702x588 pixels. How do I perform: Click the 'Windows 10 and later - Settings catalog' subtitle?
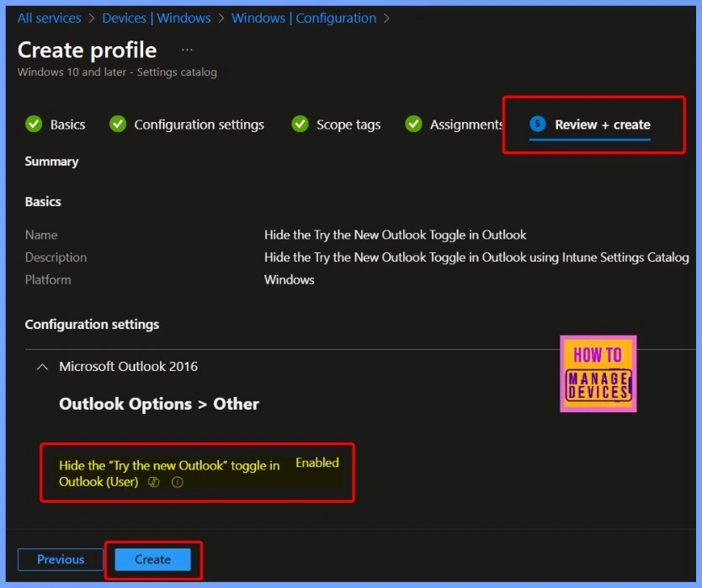click(x=117, y=72)
